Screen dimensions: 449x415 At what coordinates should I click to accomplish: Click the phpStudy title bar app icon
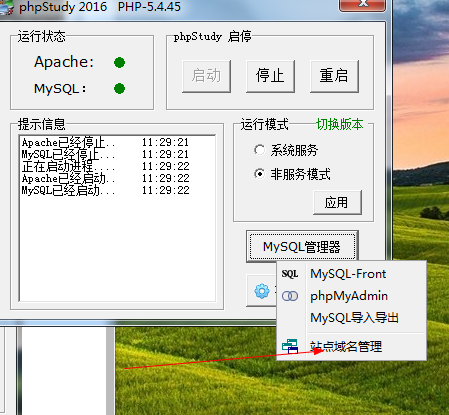click(x=7, y=7)
